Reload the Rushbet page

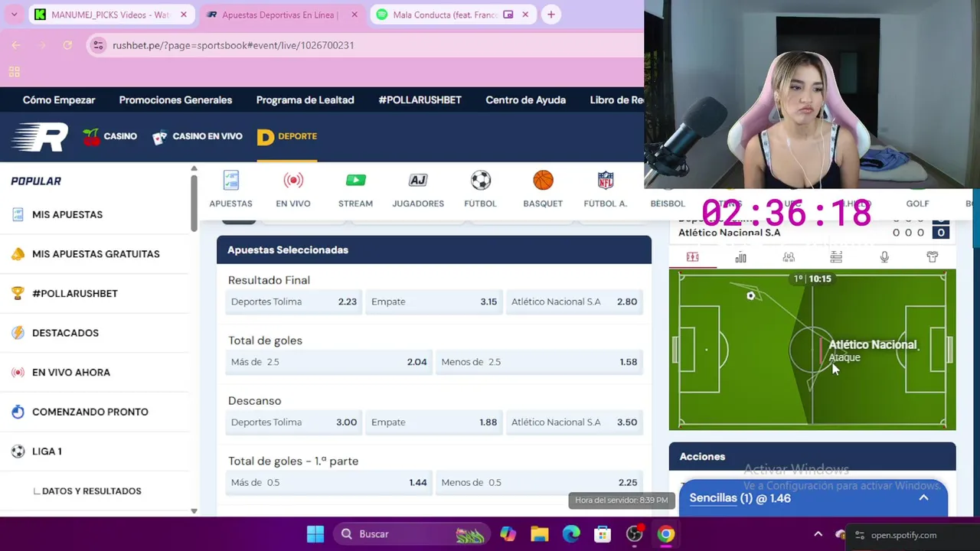[67, 45]
